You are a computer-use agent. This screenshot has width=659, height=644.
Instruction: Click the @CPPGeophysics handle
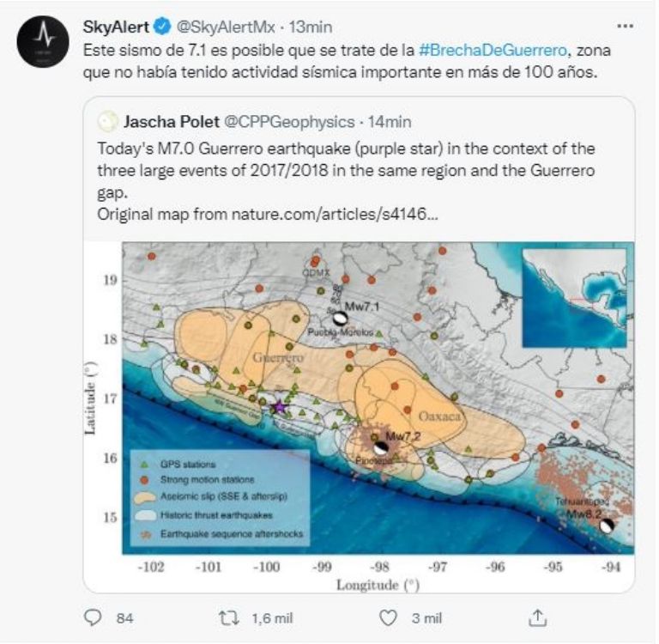pos(289,122)
